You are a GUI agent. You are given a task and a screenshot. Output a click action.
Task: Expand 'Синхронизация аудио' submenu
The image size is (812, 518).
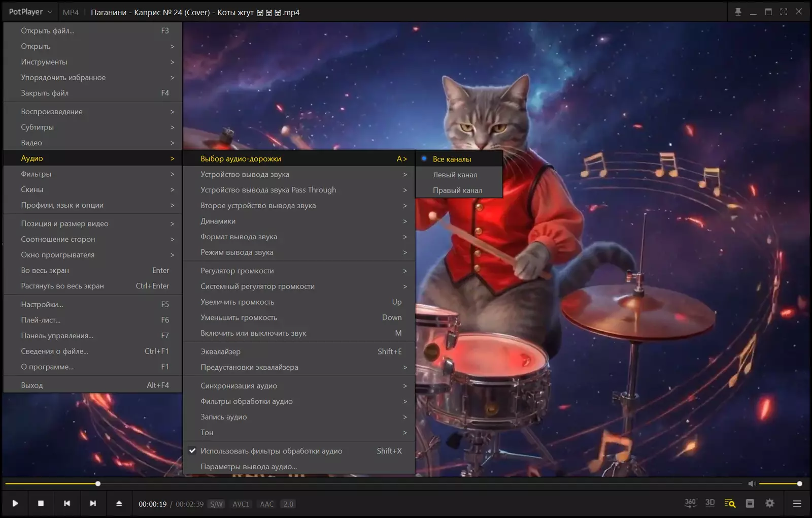[299, 385]
